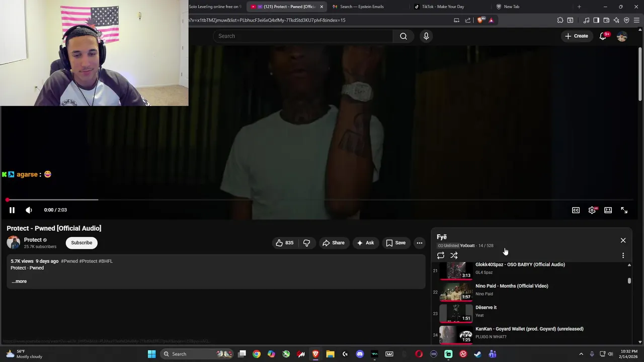Open the Brave VPN shield icon

coord(626,20)
